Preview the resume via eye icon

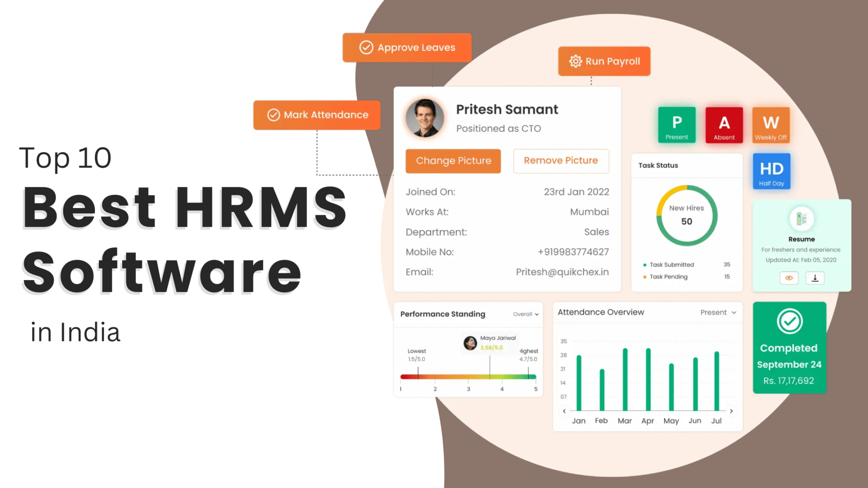pos(788,278)
